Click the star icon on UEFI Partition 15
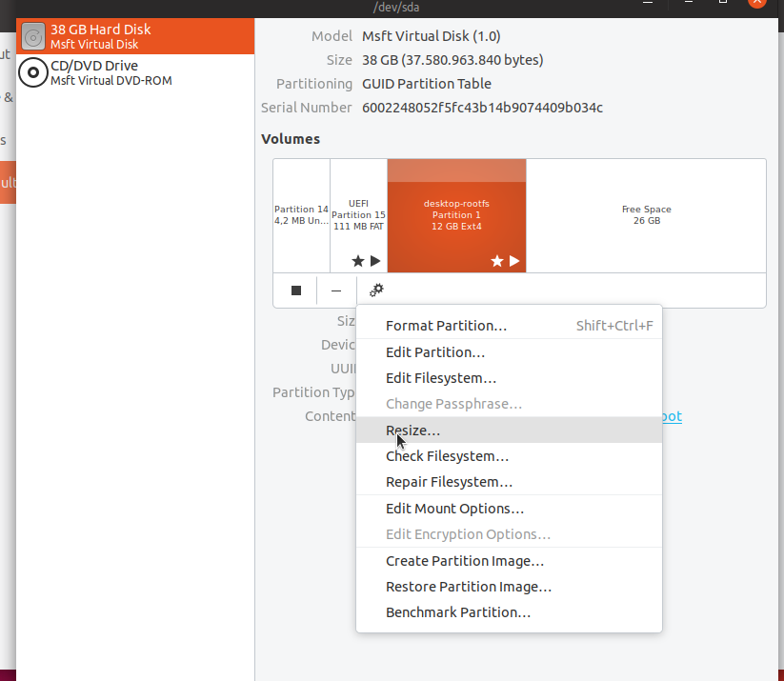This screenshot has height=681, width=784. click(357, 261)
